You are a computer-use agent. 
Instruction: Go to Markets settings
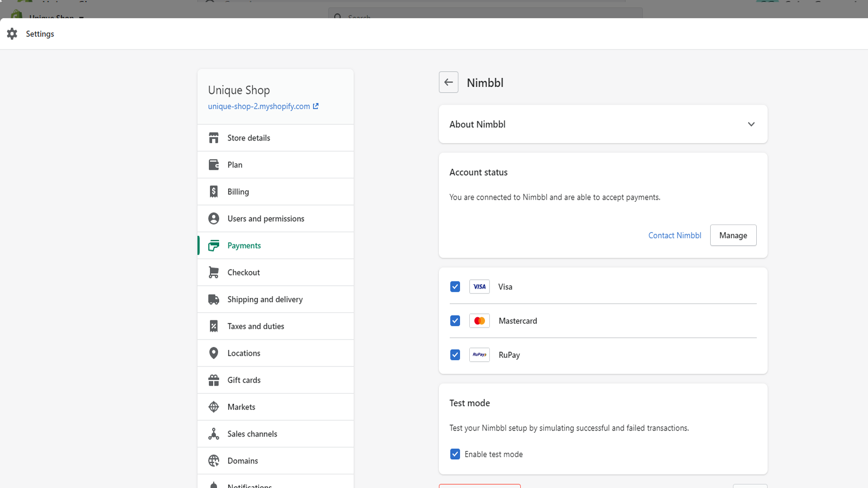coord(276,407)
